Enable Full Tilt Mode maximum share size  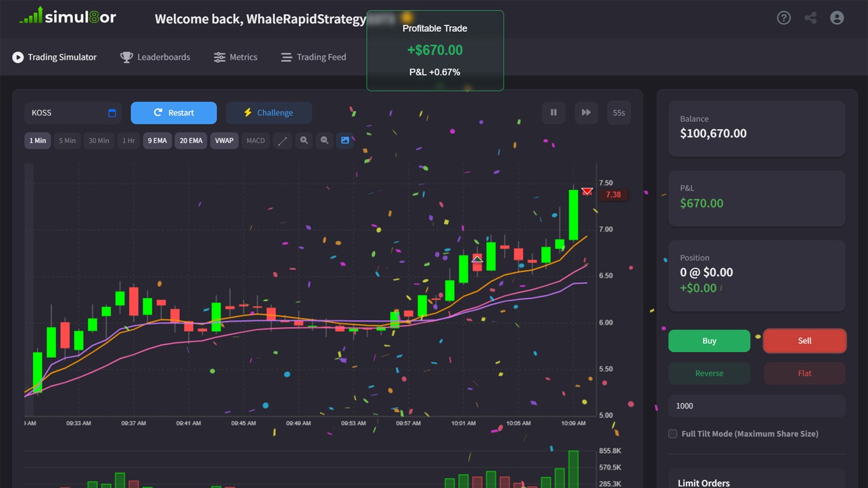pos(672,433)
